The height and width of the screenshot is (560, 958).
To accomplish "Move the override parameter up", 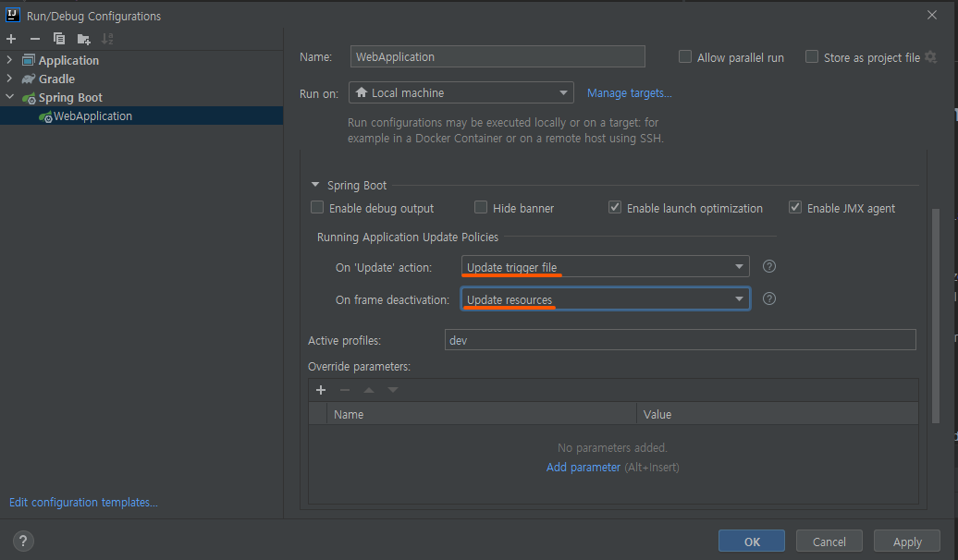I will click(369, 390).
